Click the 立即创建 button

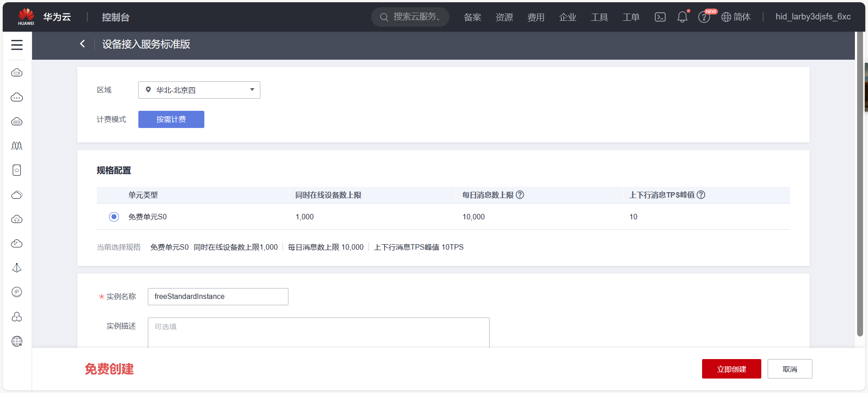[x=731, y=369]
